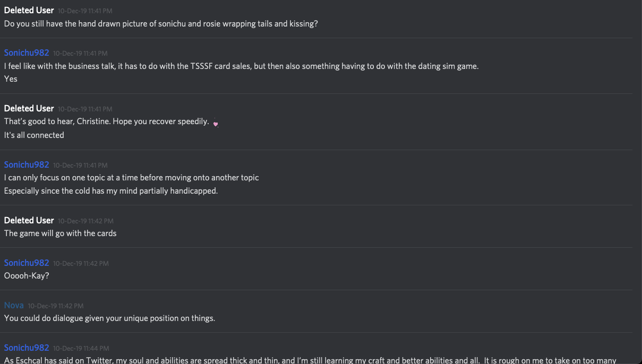Click Sonichu982 name above the Eschcal Twitter message
Image resolution: width=642 pixels, height=364 pixels.
(27, 348)
